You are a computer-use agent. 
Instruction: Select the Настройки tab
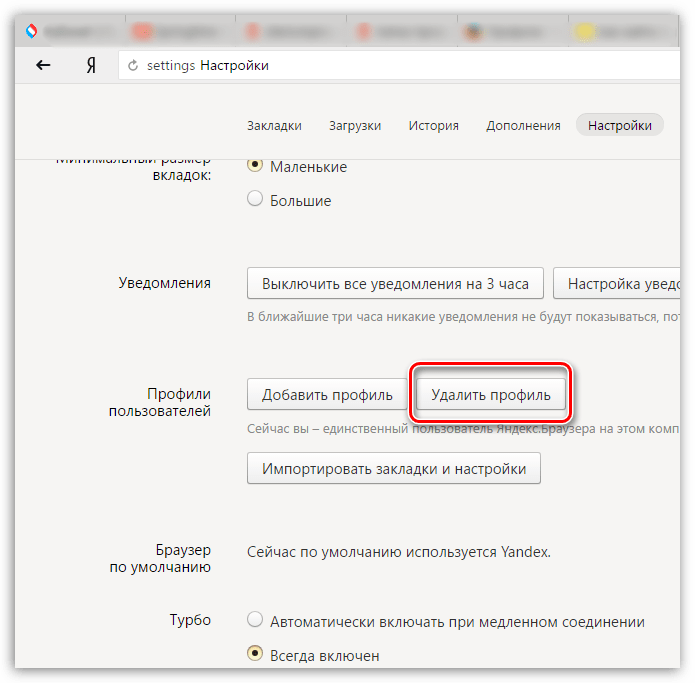[620, 125]
